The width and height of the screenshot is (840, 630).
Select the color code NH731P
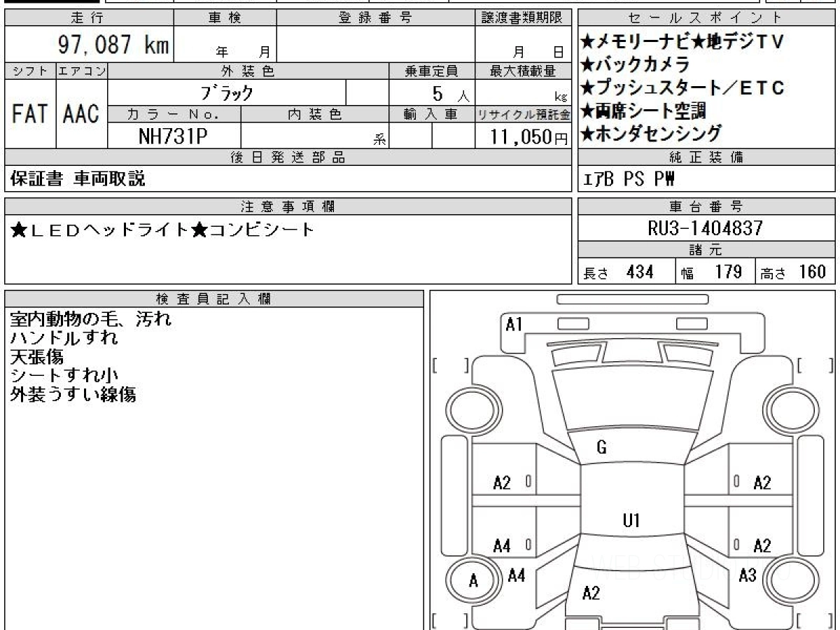(174, 136)
